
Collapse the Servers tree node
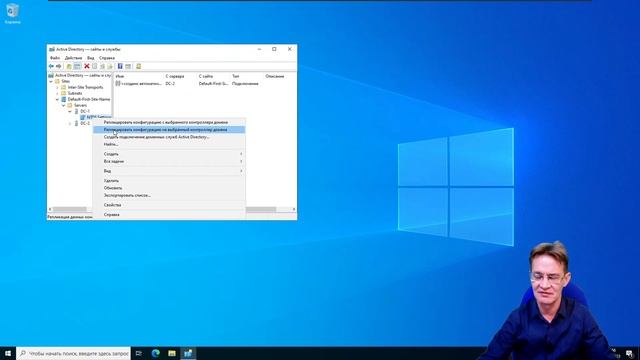point(63,105)
